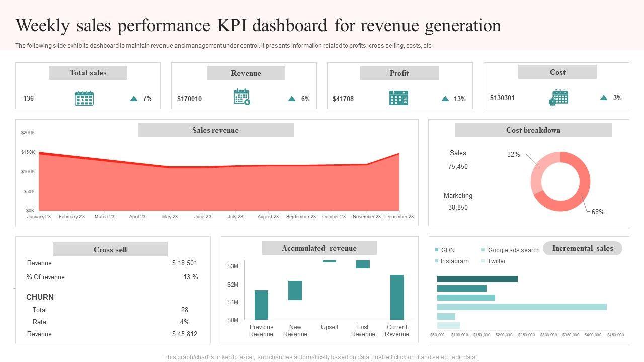The image size is (644, 362).
Task: Click the Profit calendar hourglass icon
Action: tap(398, 98)
